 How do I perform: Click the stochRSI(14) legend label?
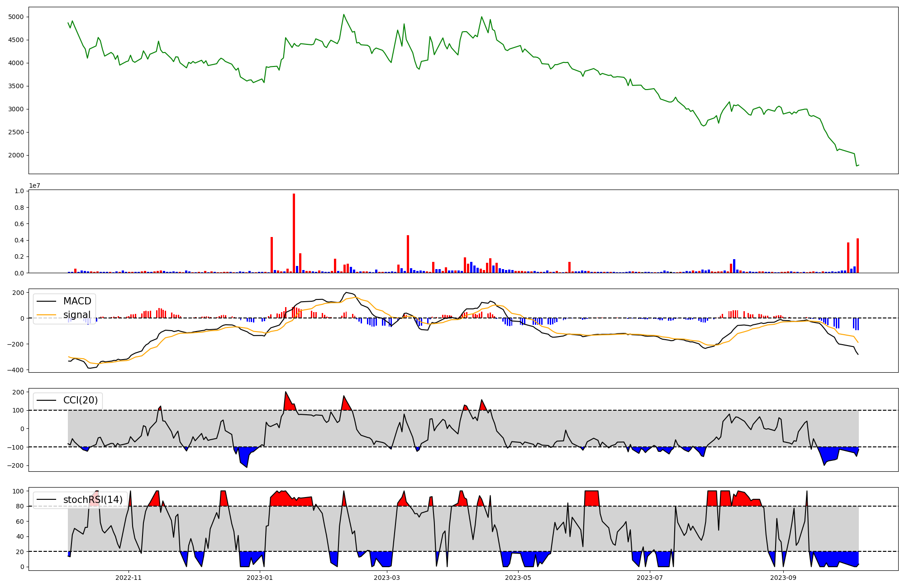pyautogui.click(x=93, y=500)
